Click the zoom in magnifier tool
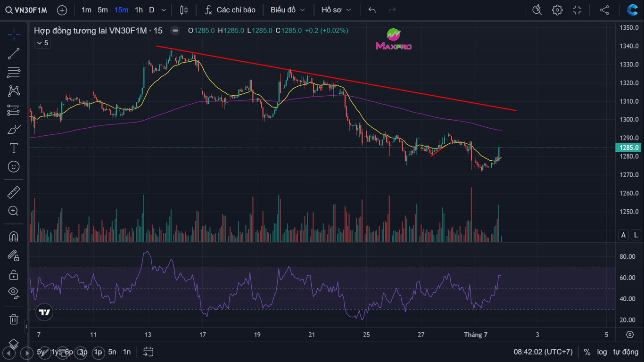644x362 pixels. (14, 211)
